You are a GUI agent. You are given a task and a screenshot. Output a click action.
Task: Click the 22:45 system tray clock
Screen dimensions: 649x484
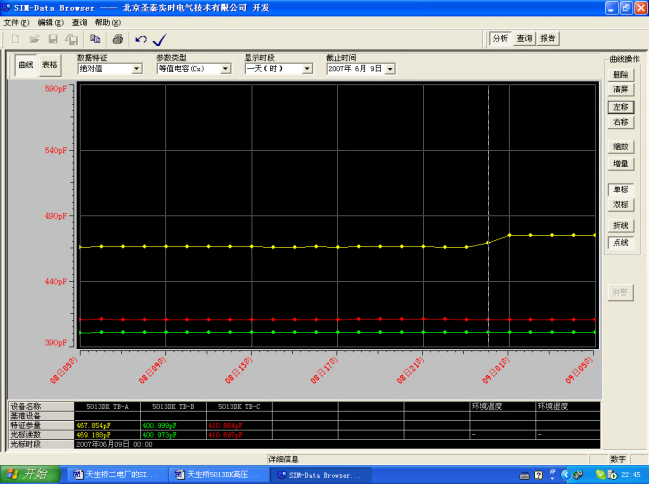[631, 474]
